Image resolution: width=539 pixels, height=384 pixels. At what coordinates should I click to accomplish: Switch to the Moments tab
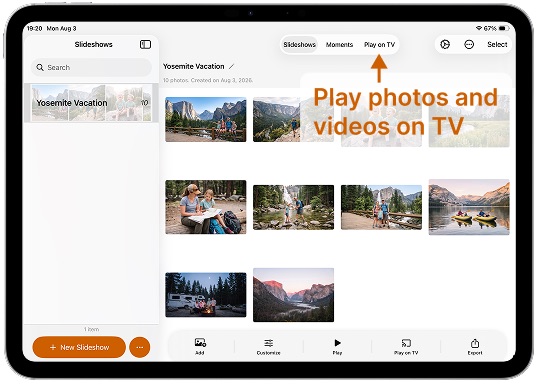[339, 44]
